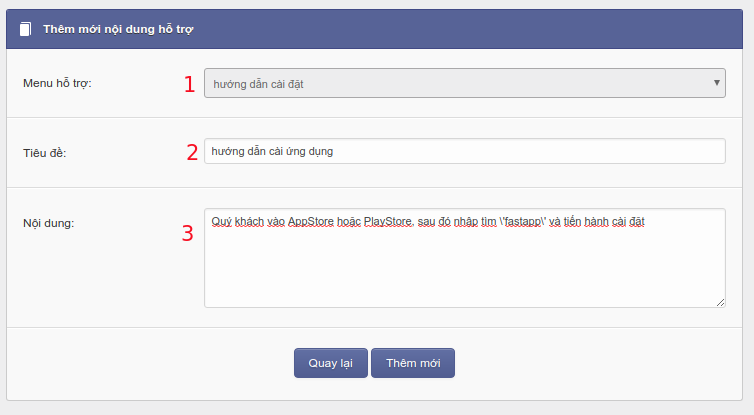Viewport: 754px width, 415px height.
Task: Click the document icon in header
Action: (25, 29)
